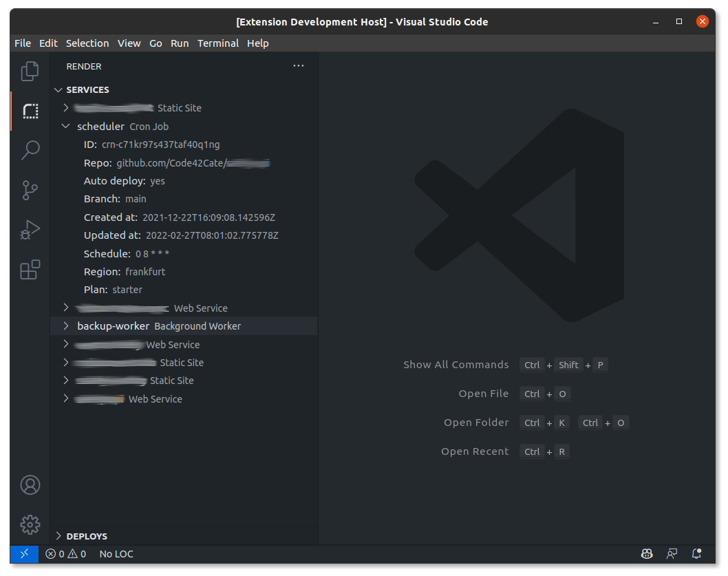Close the Visual Studio Code window
The image size is (728, 576).
pos(702,21)
